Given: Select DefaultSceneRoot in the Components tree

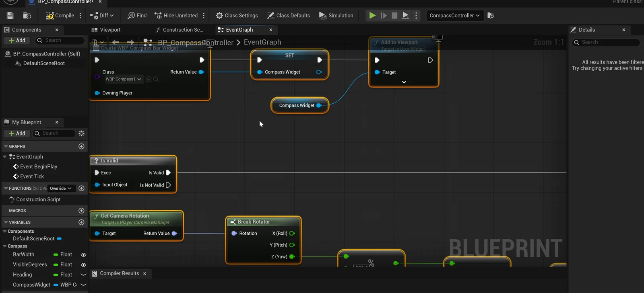Looking at the screenshot, I should [x=44, y=63].
